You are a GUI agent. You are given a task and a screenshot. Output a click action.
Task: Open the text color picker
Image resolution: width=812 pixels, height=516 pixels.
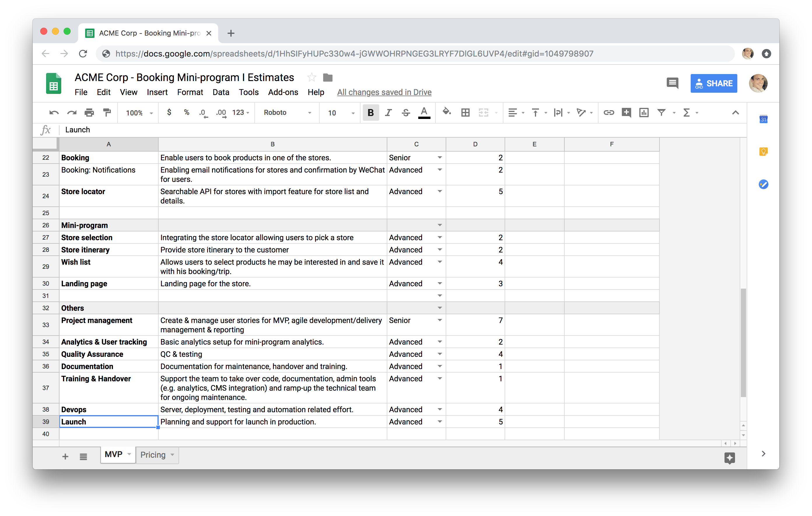click(x=424, y=113)
